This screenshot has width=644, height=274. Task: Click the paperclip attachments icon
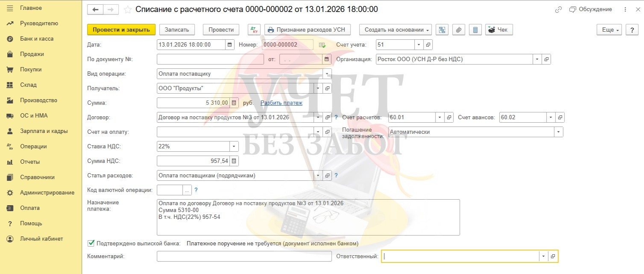pyautogui.click(x=459, y=29)
